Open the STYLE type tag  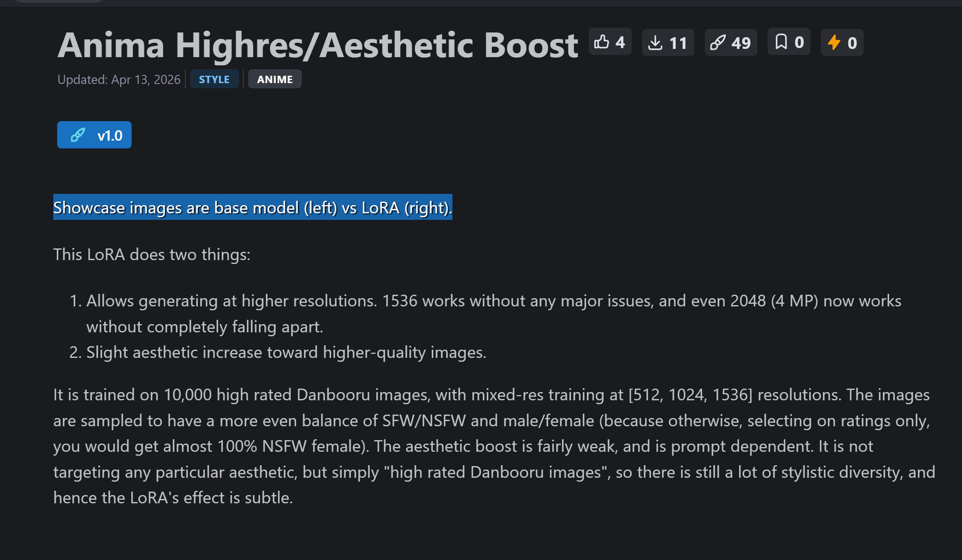[214, 79]
